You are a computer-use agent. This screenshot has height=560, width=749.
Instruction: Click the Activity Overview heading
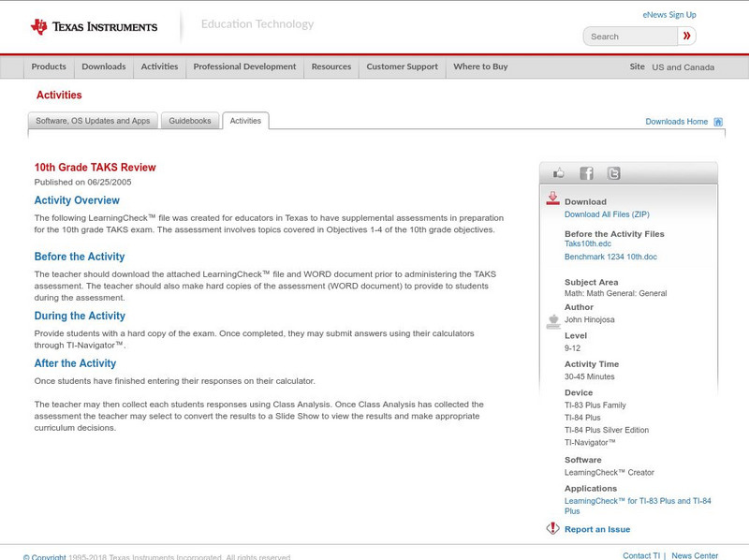coord(77,200)
